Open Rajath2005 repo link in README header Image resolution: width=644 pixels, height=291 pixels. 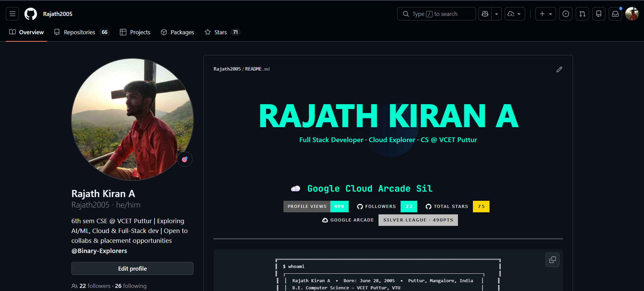(x=227, y=69)
